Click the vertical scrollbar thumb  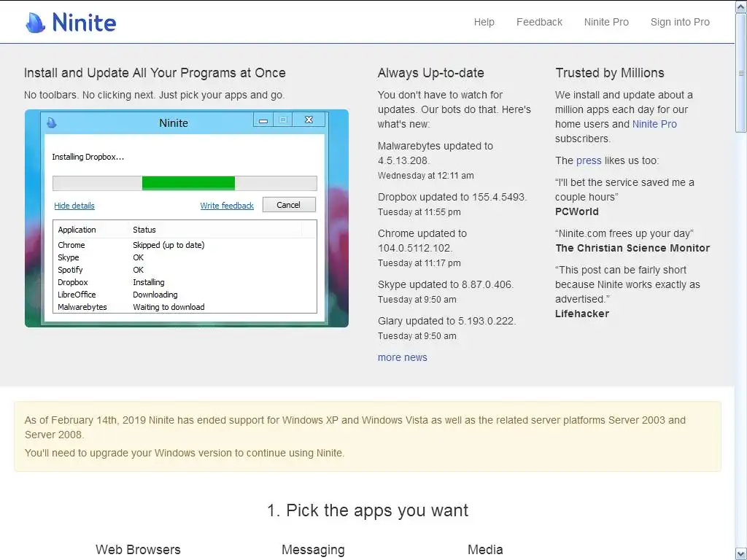741,72
